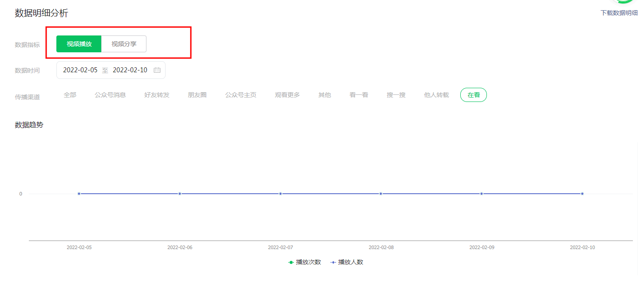Click the y-axis value 0
This screenshot has width=644, height=289.
20,194
